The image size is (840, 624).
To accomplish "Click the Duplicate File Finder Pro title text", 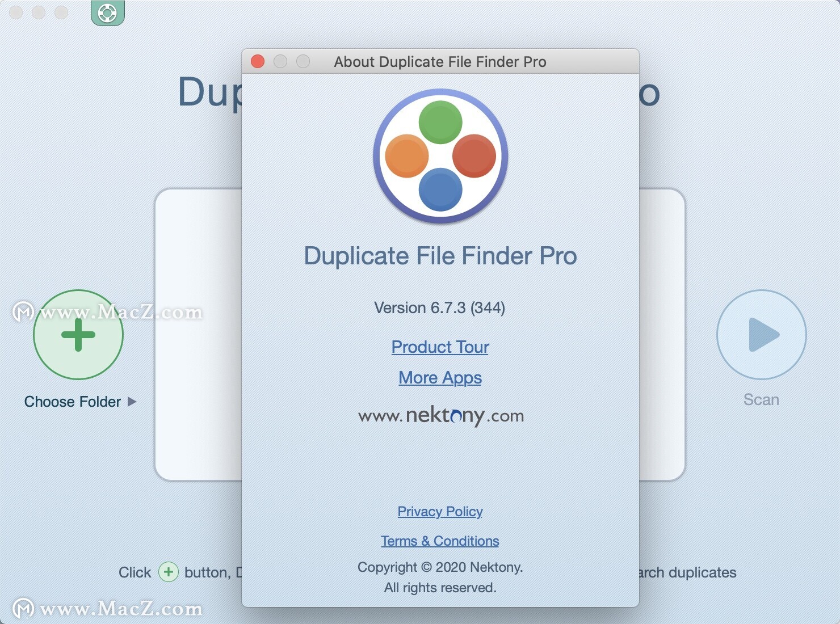I will [x=440, y=256].
